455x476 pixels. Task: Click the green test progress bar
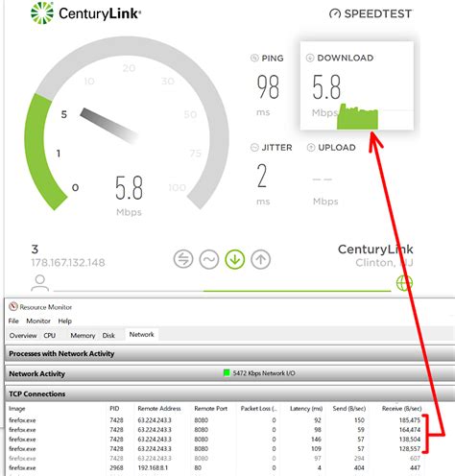click(297, 291)
